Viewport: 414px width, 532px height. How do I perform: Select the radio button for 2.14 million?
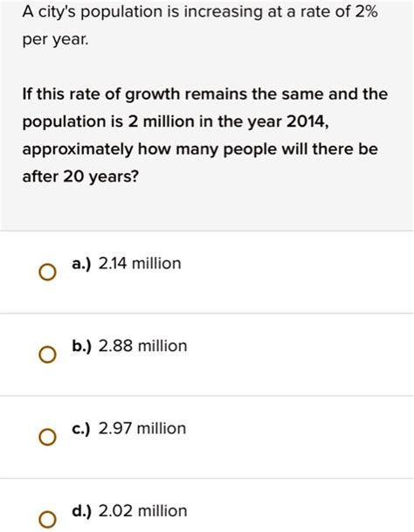(x=47, y=273)
